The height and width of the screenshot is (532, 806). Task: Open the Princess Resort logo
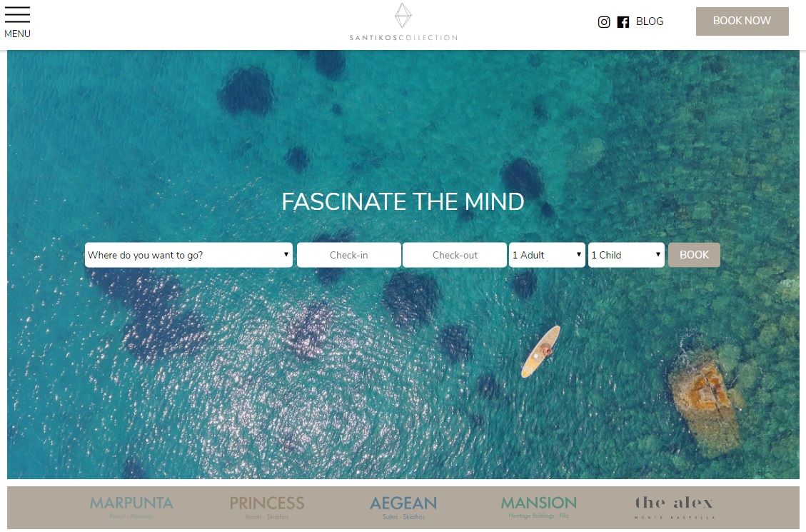tap(267, 507)
